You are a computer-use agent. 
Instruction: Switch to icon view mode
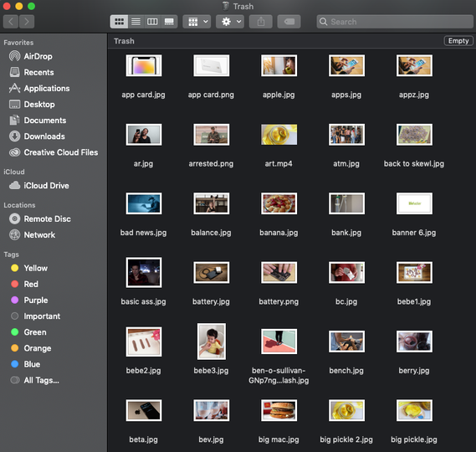119,22
